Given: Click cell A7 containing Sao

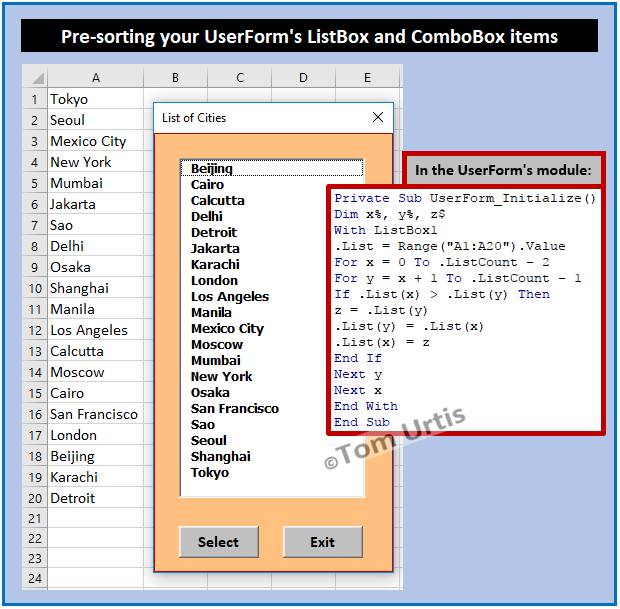Looking at the screenshot, I should coord(95,225).
